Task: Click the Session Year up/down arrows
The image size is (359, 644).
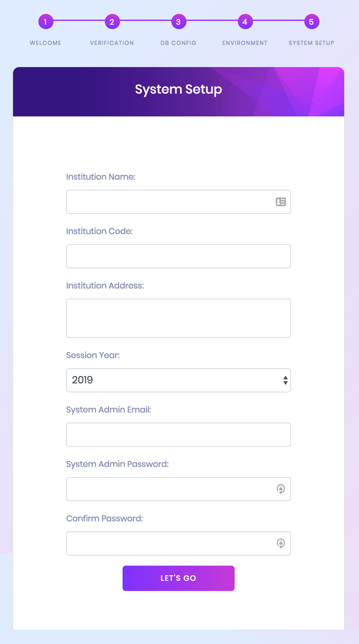Action: pyautogui.click(x=285, y=380)
